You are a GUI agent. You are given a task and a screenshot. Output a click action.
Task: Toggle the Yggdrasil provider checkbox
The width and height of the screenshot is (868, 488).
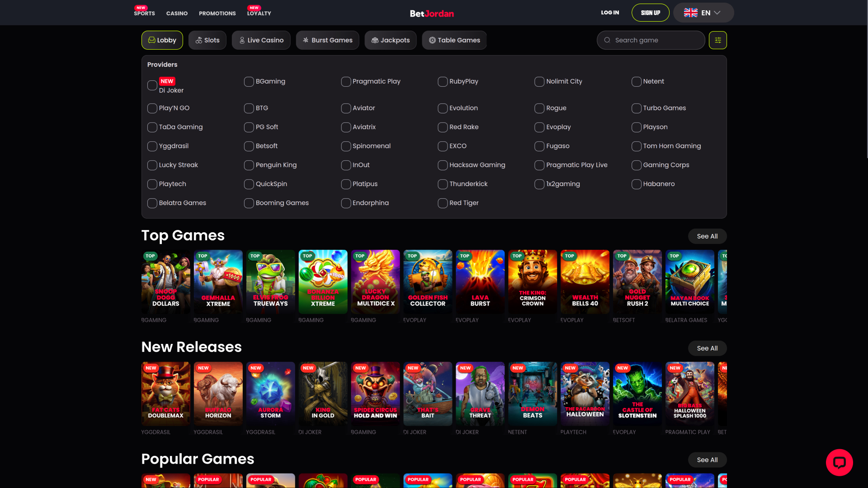pos(152,146)
